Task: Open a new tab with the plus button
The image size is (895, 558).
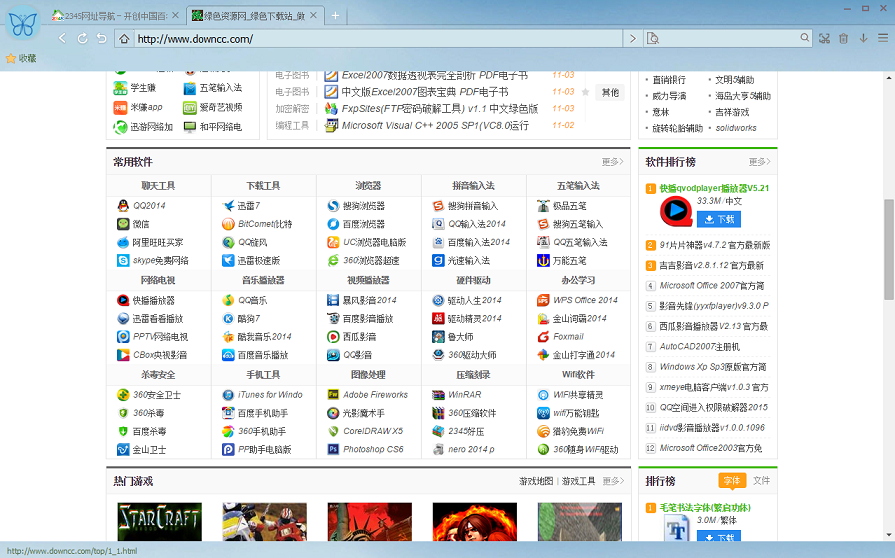Action: [335, 15]
